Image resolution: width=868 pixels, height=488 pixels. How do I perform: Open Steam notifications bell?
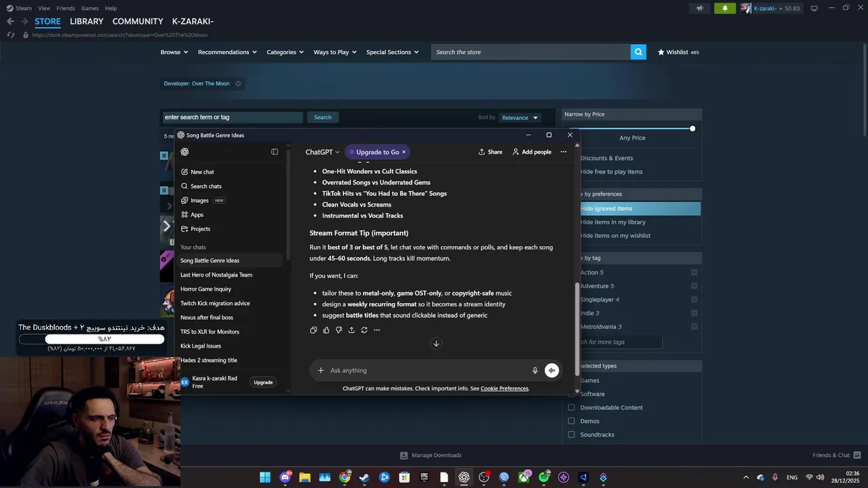point(725,8)
